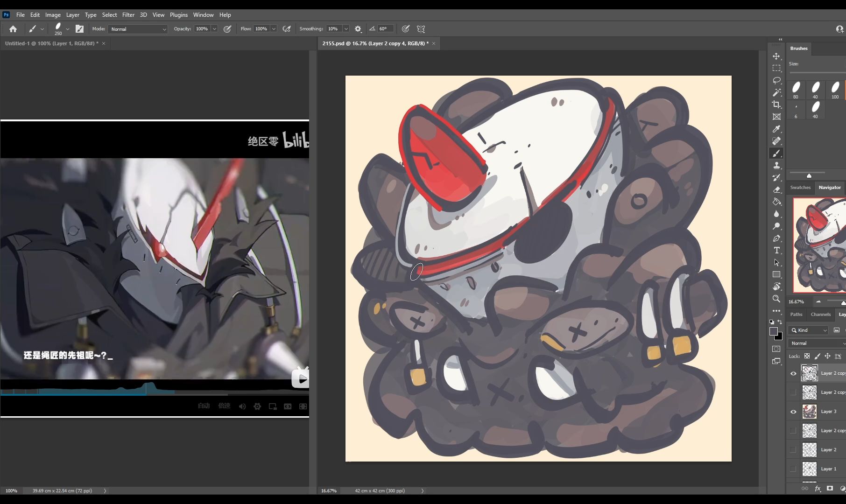Select the Blur tool

point(776,214)
